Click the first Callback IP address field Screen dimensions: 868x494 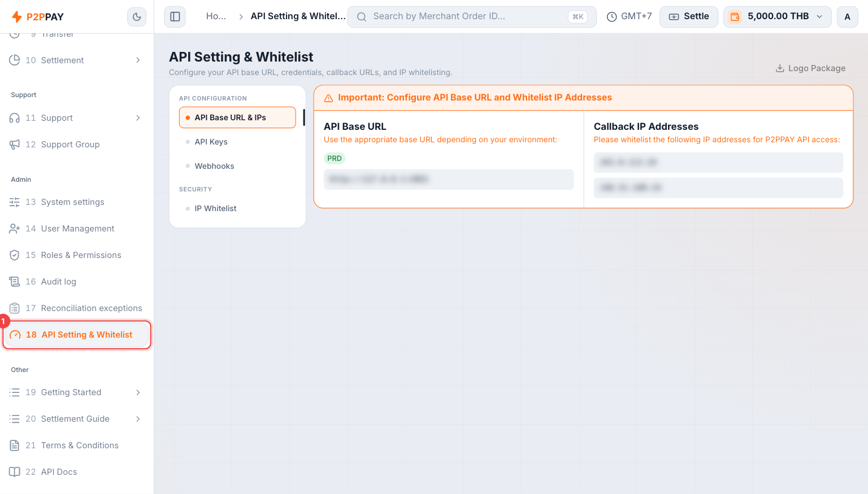[718, 163]
